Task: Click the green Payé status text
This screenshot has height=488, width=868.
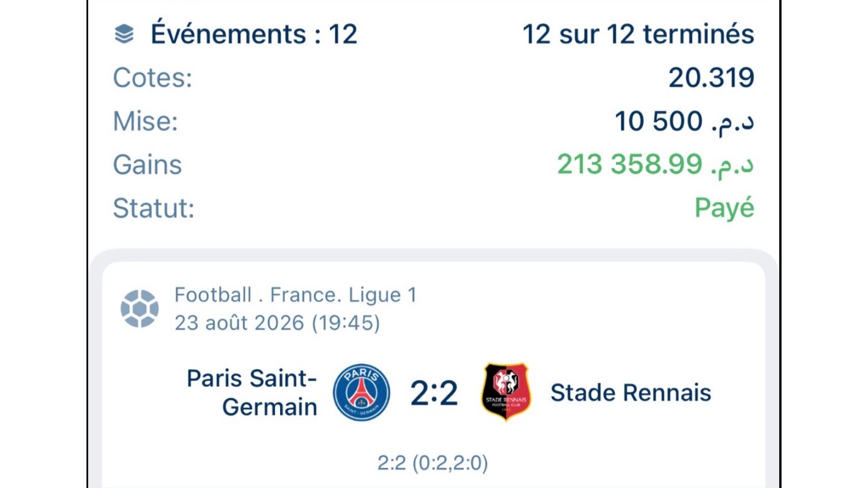Action: tap(724, 208)
